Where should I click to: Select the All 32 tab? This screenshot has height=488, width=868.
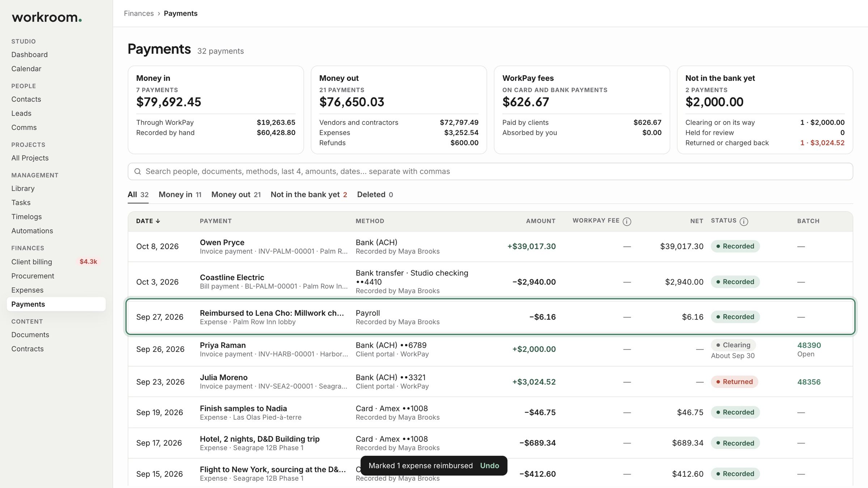pos(138,194)
